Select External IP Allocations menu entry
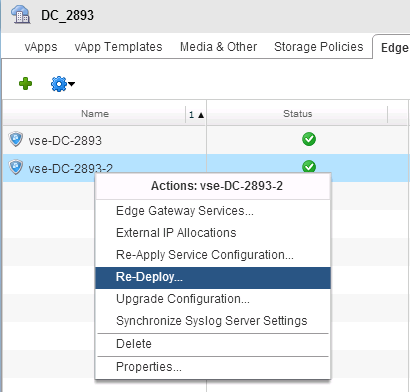Viewport: 410px width, 392px height. 213,233
